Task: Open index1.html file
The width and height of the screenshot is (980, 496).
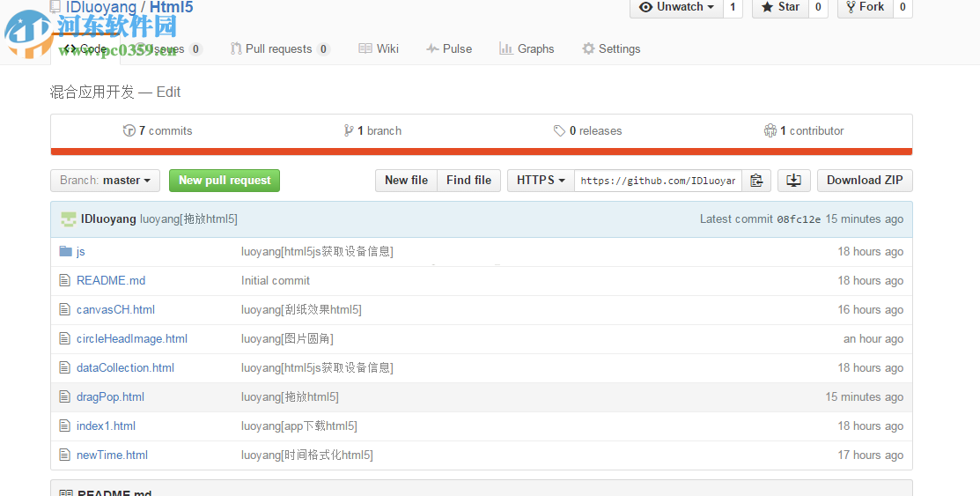Action: click(106, 426)
